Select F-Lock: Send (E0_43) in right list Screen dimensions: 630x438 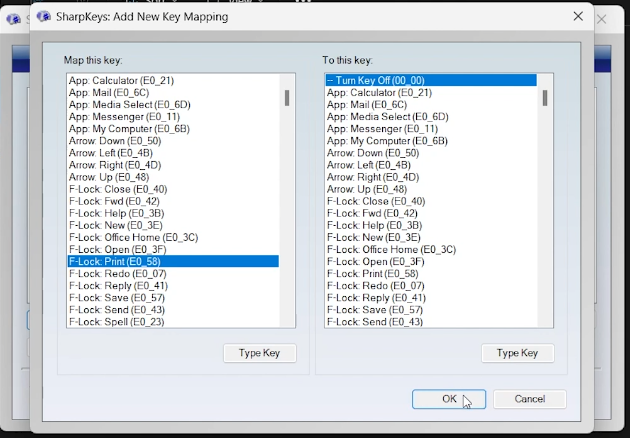[x=376, y=322]
